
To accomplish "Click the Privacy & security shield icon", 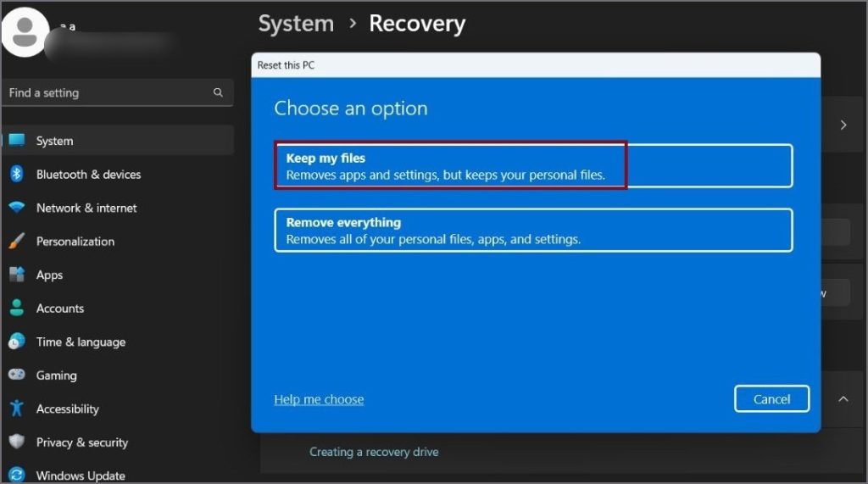I will point(17,442).
